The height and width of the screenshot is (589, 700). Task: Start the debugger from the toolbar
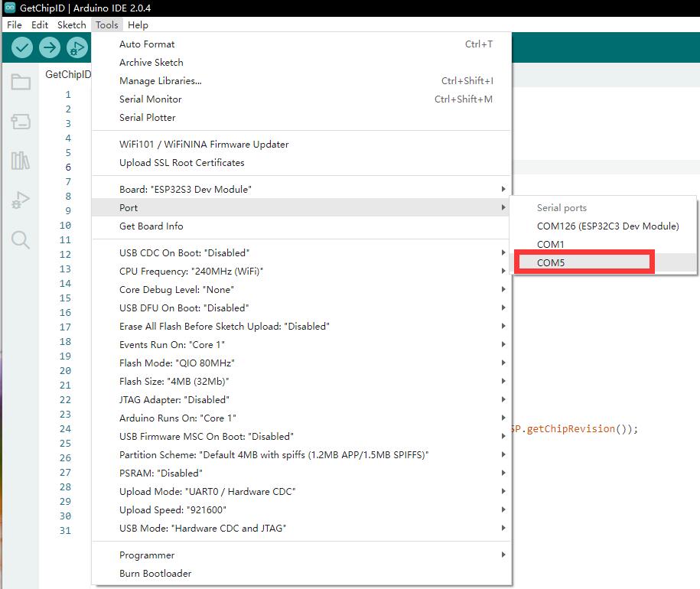(x=77, y=47)
